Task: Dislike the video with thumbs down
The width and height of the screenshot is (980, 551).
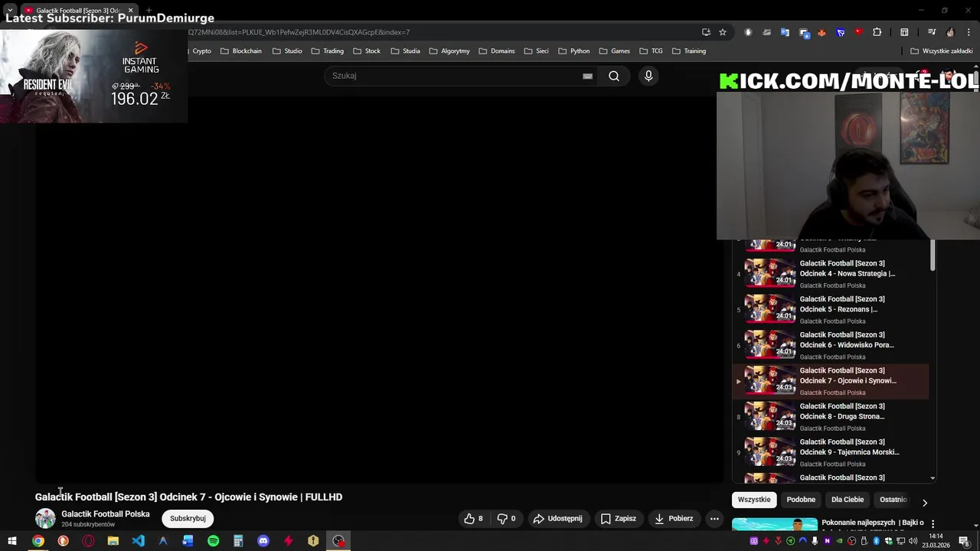Action: pos(507,518)
